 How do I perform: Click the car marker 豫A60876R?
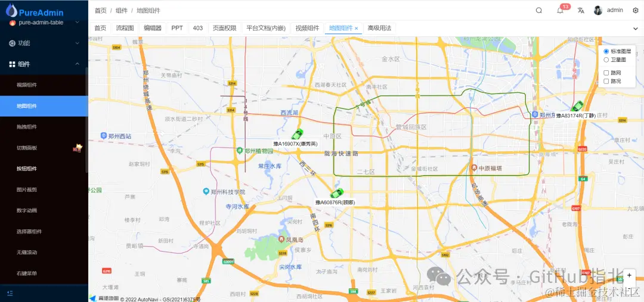[337, 193]
